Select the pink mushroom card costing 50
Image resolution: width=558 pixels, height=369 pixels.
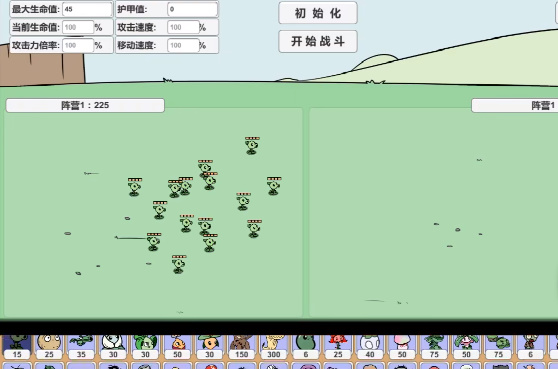point(402,347)
